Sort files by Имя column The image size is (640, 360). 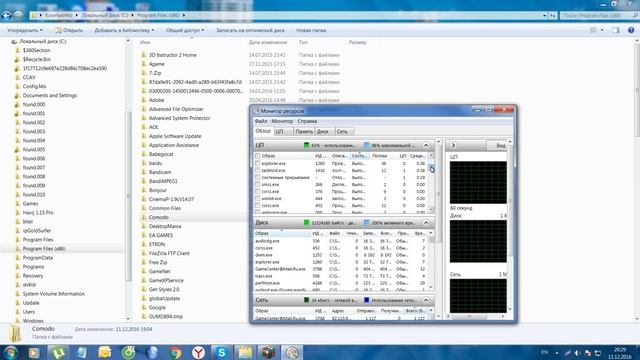coord(145,42)
